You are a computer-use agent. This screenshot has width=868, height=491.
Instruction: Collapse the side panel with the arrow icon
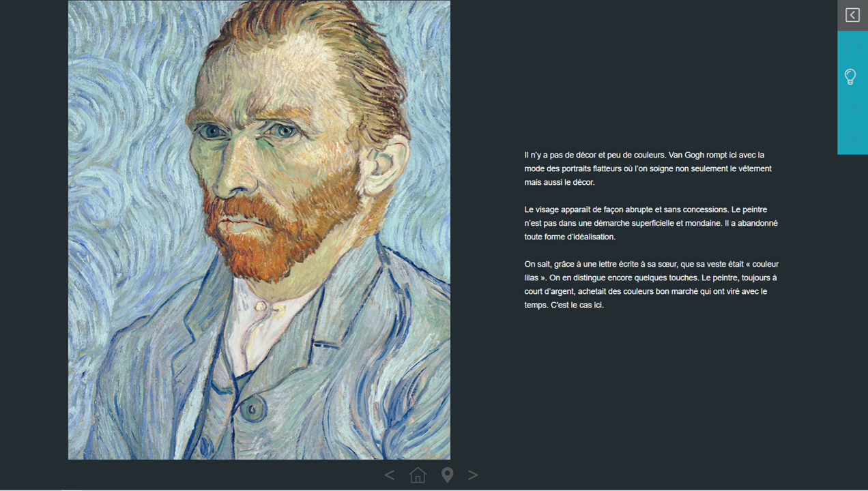pos(852,15)
